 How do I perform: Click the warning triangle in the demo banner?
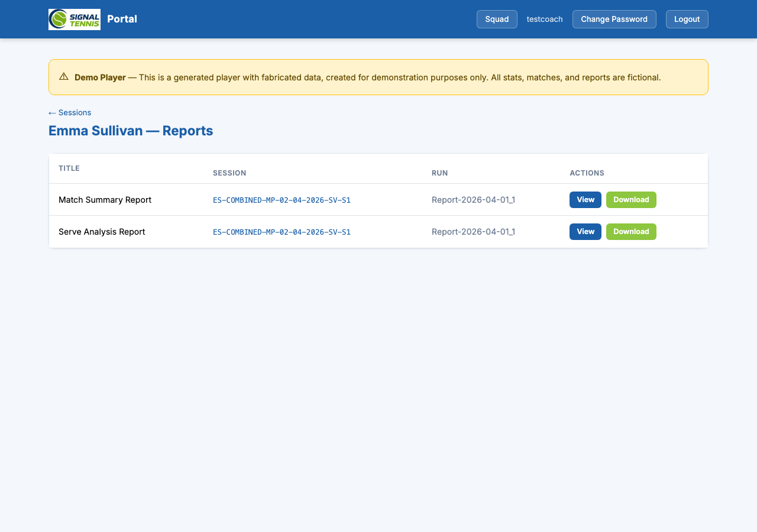click(x=63, y=76)
